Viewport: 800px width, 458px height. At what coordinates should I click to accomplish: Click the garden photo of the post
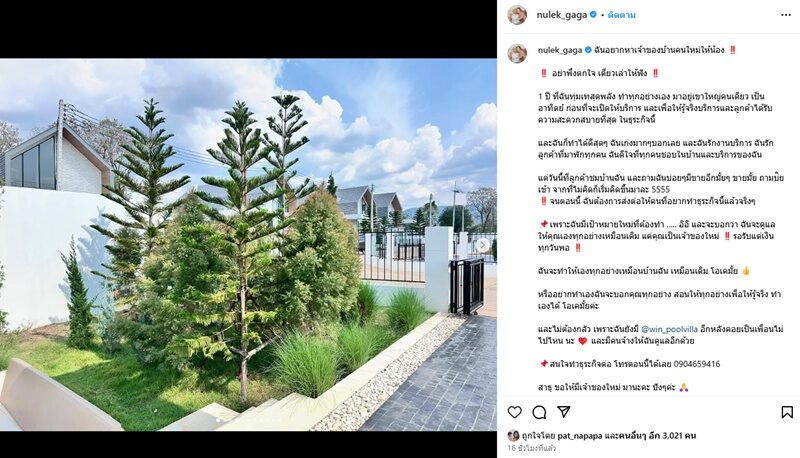[248, 244]
